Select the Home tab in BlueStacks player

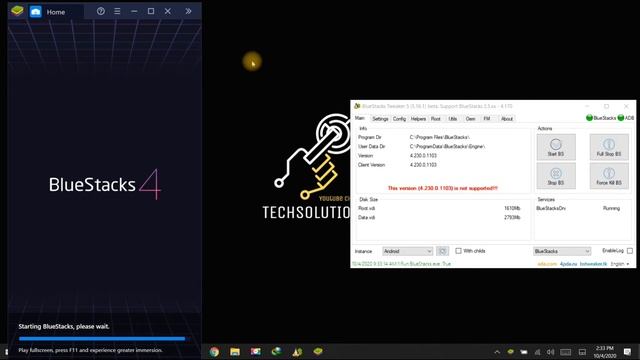click(x=56, y=12)
